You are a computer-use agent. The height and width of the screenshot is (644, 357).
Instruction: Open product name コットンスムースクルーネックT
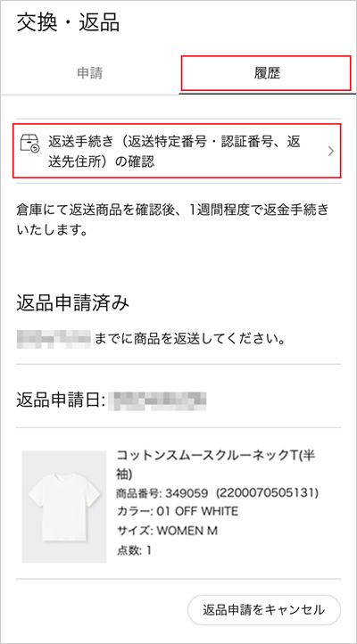click(216, 465)
